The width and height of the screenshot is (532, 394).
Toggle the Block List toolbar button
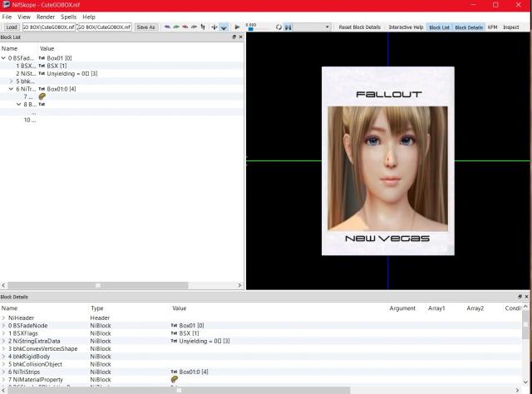point(439,27)
